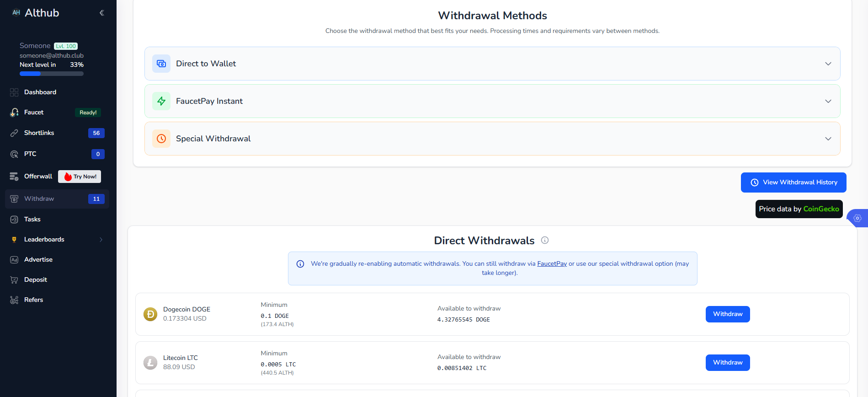Open the floating settings gear button
The width and height of the screenshot is (868, 397).
pos(857,218)
